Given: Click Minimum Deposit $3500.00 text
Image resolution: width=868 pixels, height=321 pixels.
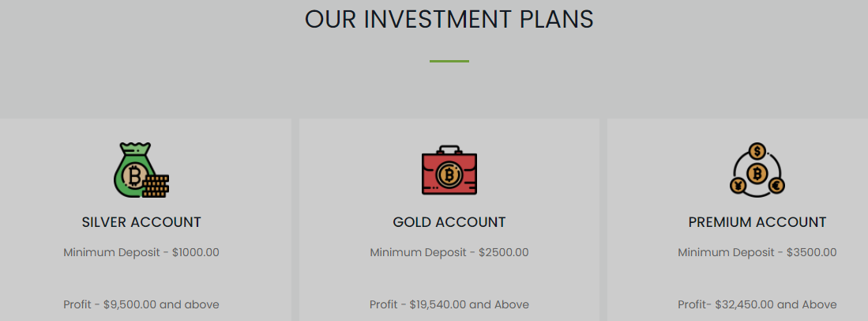Looking at the screenshot, I should pyautogui.click(x=757, y=253).
